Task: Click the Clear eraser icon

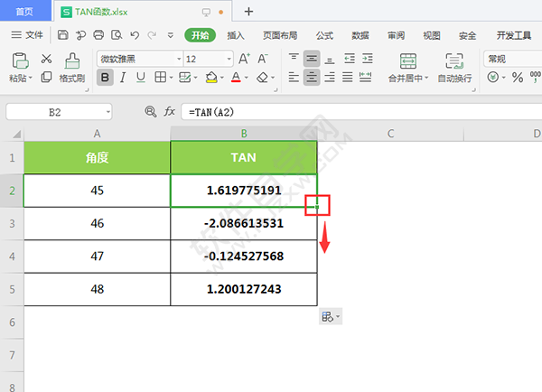Action: pyautogui.click(x=262, y=78)
